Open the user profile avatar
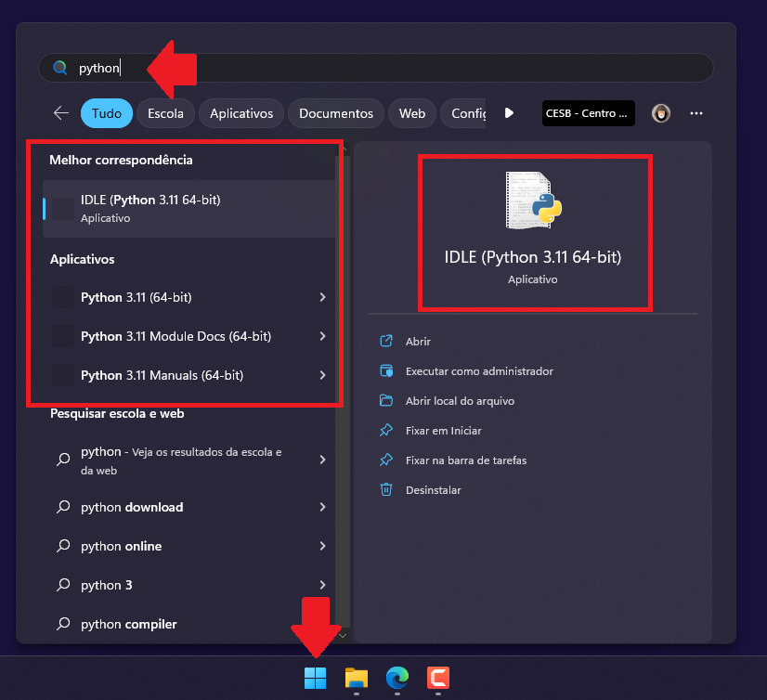Image resolution: width=767 pixels, height=700 pixels. coord(661,113)
